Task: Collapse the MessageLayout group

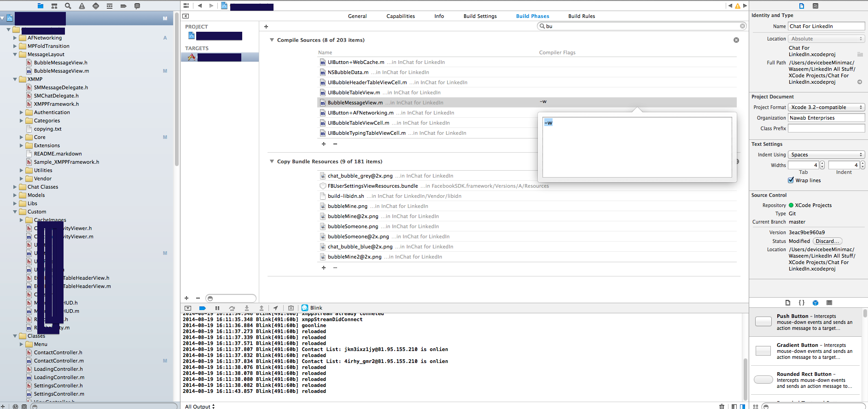Action: click(15, 54)
